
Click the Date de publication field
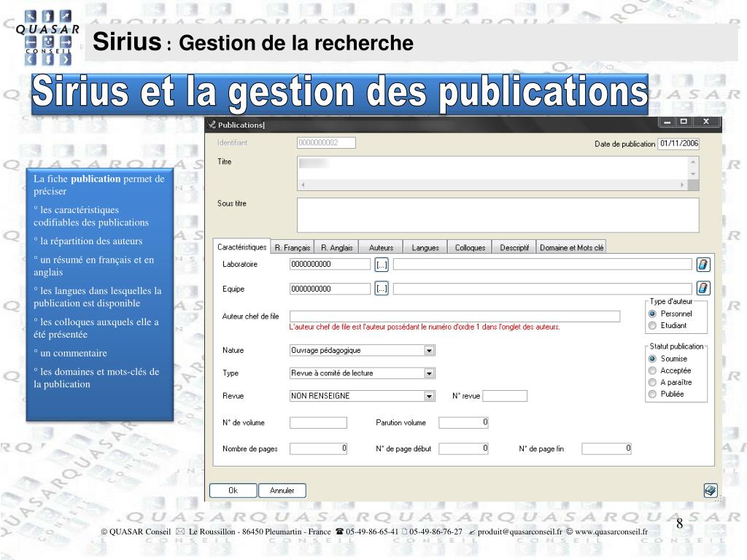tap(678, 144)
